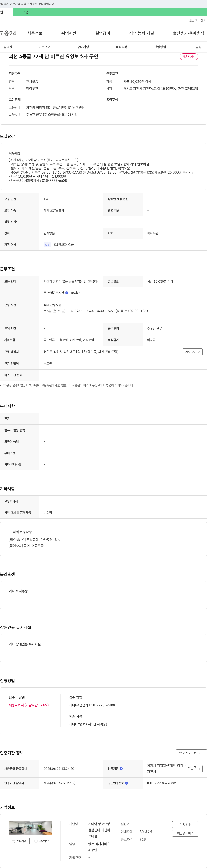Viewport: 207px width, 868px height.
Task: Open 채용정보 이력 button
Action: 185,833
